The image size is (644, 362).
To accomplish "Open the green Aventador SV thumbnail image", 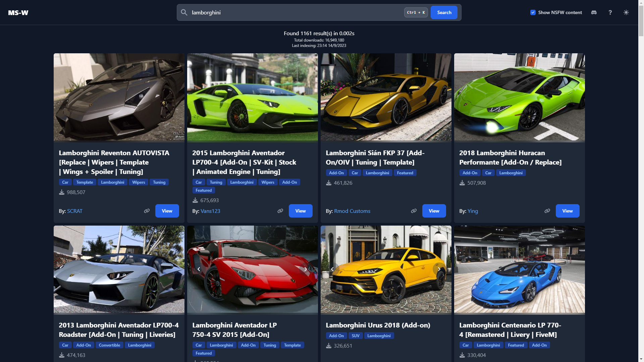I will (253, 97).
